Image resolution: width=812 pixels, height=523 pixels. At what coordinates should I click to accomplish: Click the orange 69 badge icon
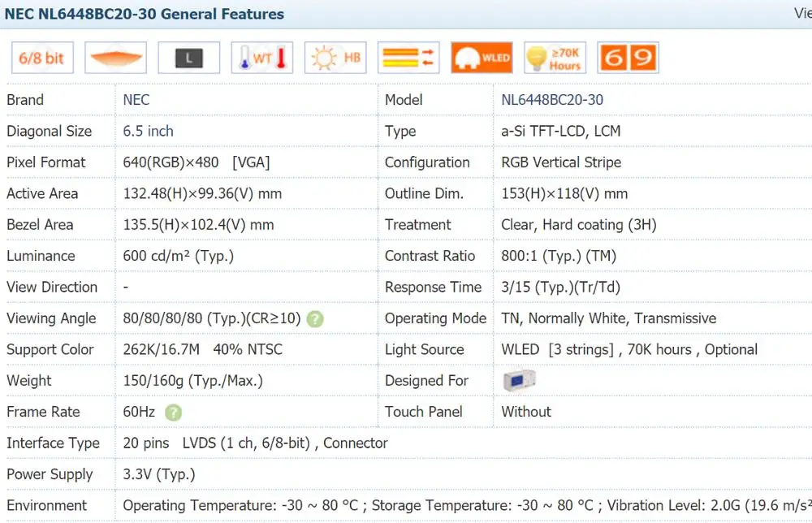(628, 58)
